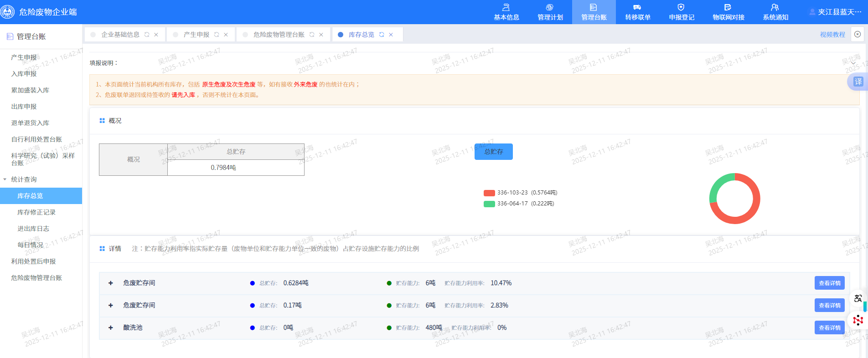The height and width of the screenshot is (358, 868).
Task: Refresh the 库存总览 tab via reload icon
Action: [382, 35]
